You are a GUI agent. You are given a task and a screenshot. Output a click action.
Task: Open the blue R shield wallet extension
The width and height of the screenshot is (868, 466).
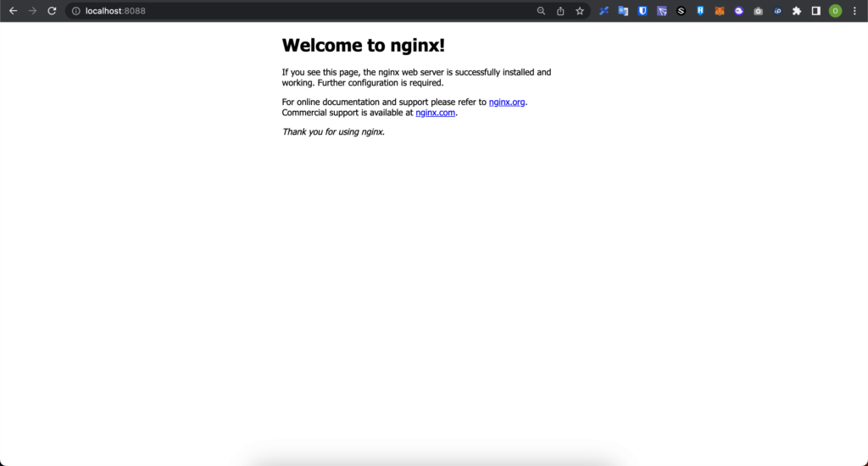700,11
